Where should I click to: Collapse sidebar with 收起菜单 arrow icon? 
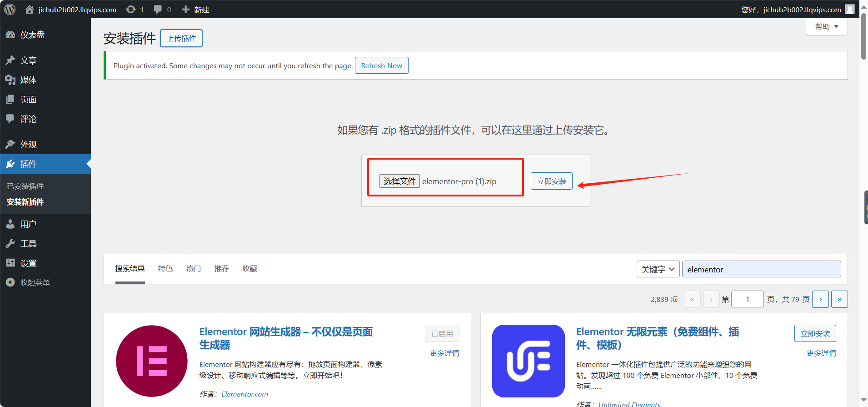(x=10, y=282)
